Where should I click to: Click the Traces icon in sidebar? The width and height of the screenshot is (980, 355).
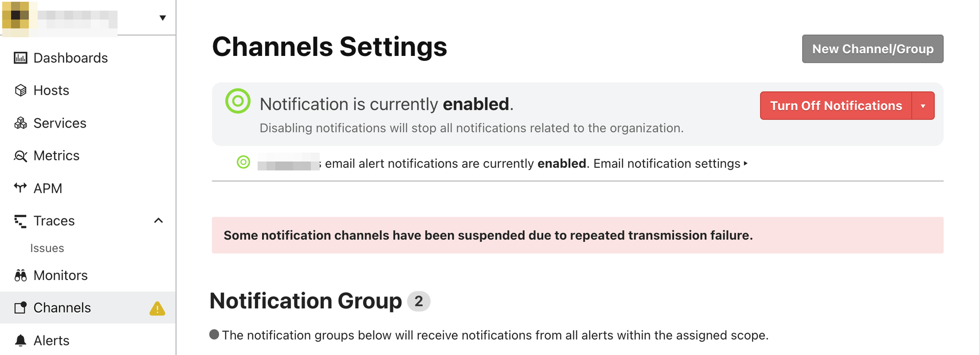click(x=21, y=221)
